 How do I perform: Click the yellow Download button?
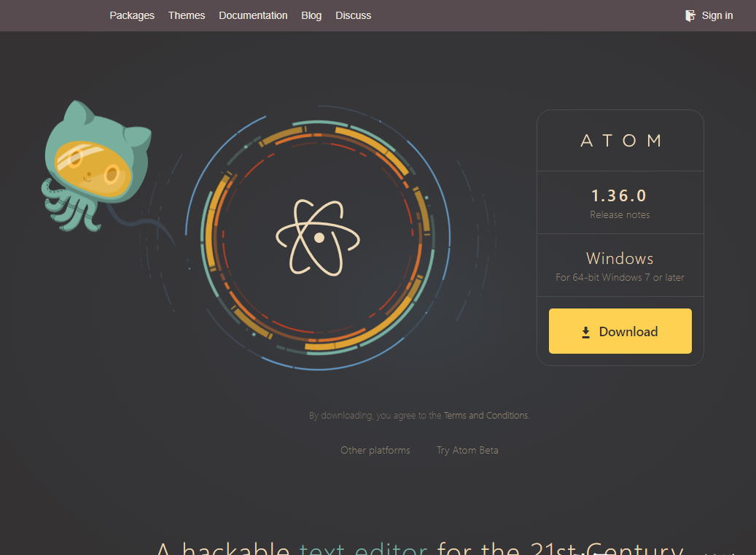pos(620,331)
